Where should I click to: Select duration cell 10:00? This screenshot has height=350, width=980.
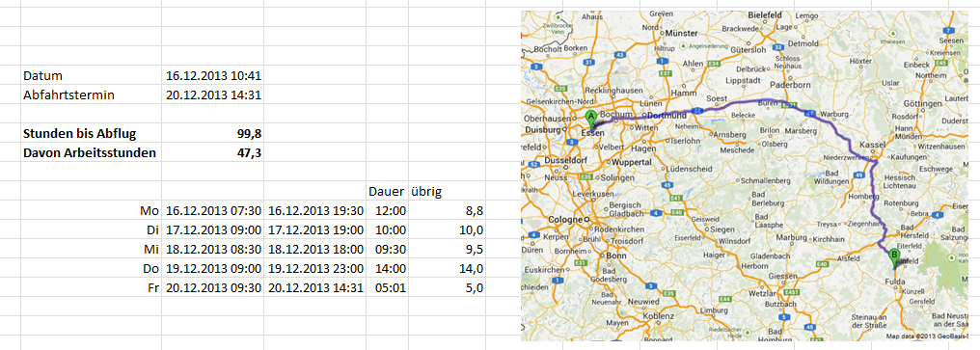click(387, 230)
